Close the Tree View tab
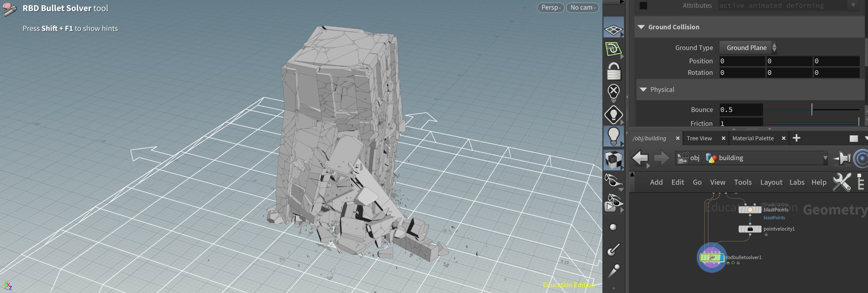This screenshot has width=868, height=293. coord(723,139)
